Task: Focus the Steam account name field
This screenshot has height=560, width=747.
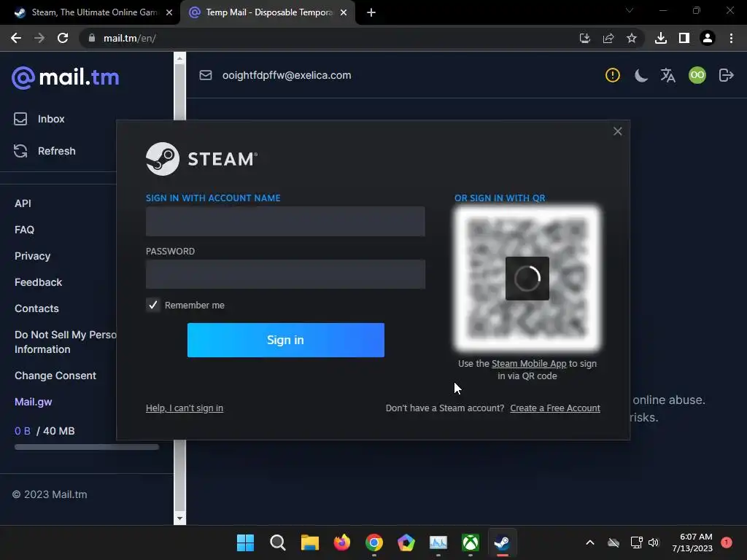Action: [285, 222]
